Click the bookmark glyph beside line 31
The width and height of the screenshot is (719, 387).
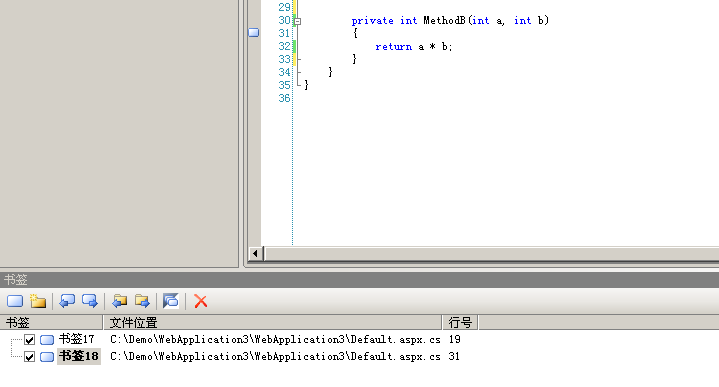[x=254, y=33]
